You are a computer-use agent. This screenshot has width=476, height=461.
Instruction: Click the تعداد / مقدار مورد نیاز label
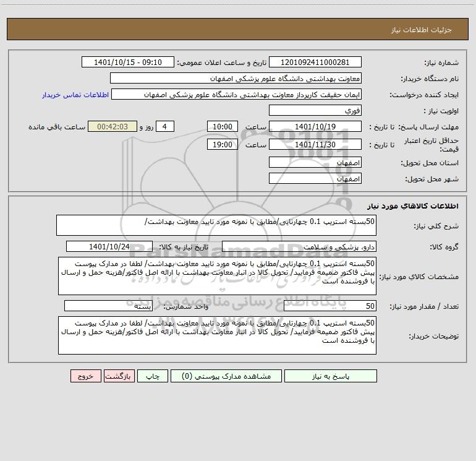tap(424, 307)
